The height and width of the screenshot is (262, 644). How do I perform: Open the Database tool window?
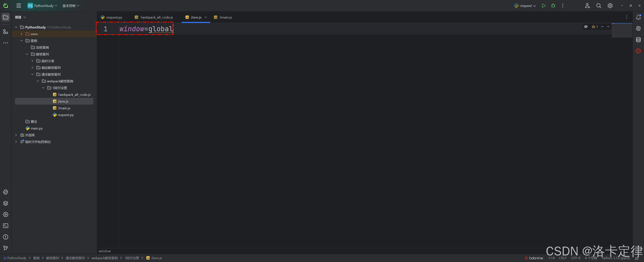pyautogui.click(x=638, y=40)
